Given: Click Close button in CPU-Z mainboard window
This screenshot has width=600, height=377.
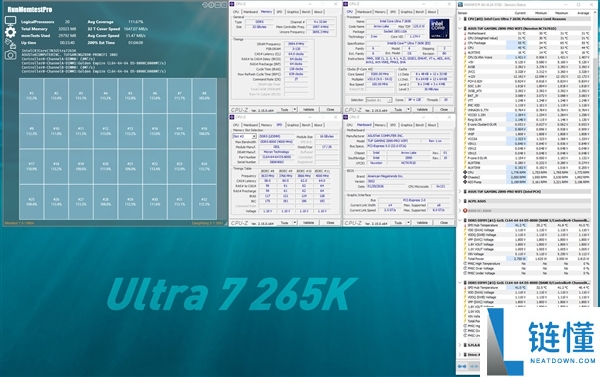Looking at the screenshot, I should point(443,222).
